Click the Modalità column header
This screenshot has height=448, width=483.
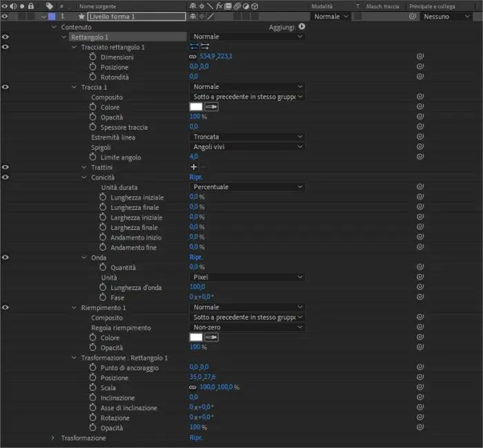(322, 6)
